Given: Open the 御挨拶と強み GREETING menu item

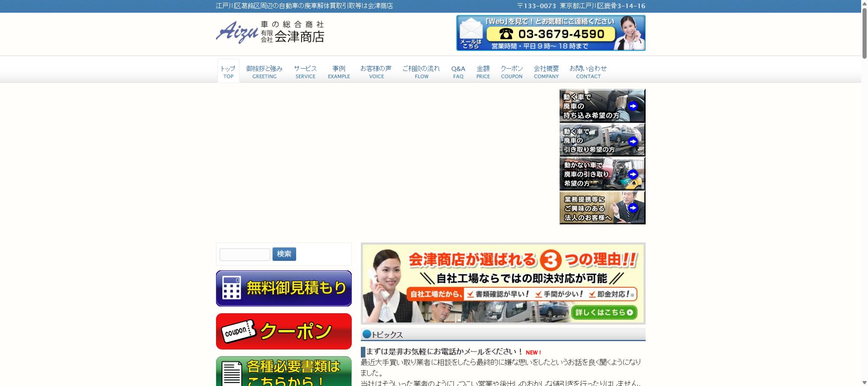Looking at the screenshot, I should click(x=264, y=71).
